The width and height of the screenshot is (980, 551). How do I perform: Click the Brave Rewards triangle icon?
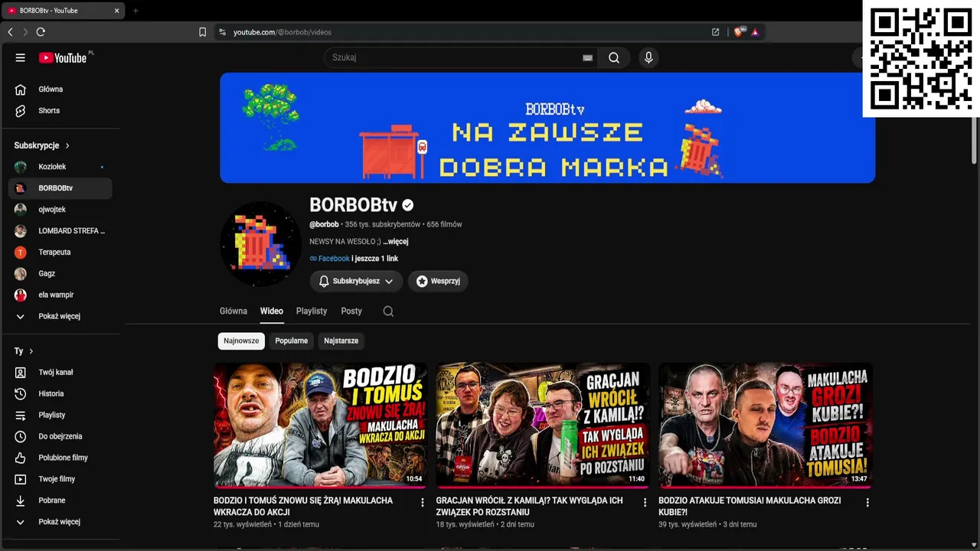tap(755, 32)
